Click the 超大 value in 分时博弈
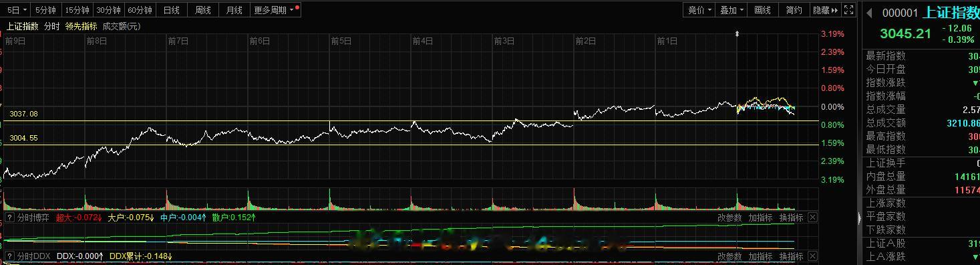 pos(79,217)
